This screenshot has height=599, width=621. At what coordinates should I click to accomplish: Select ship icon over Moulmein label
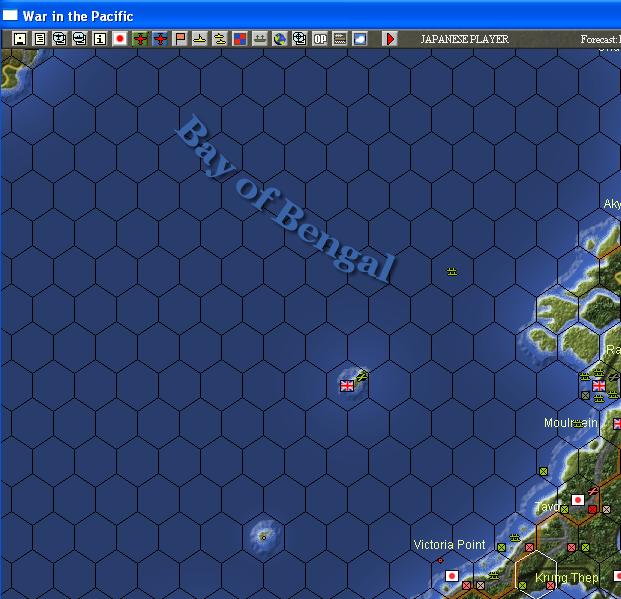(x=578, y=424)
